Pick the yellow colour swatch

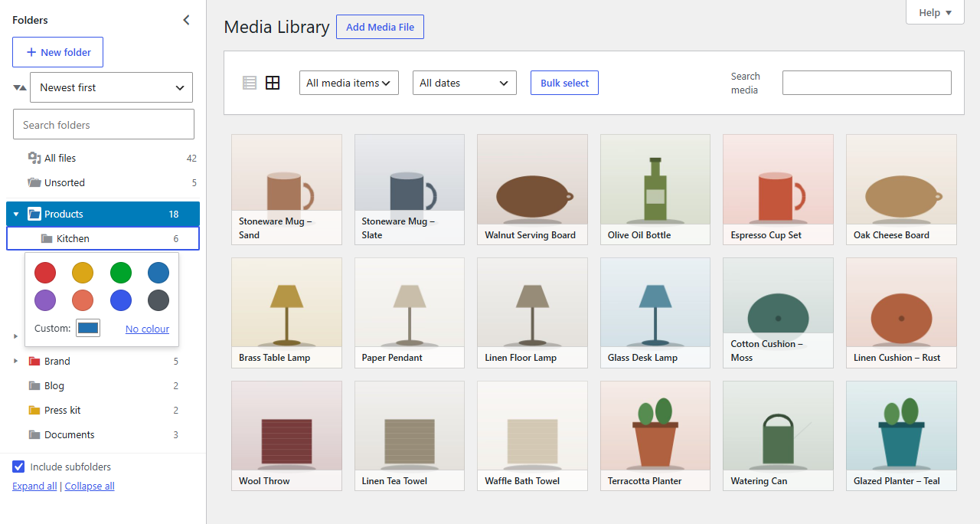click(x=83, y=272)
